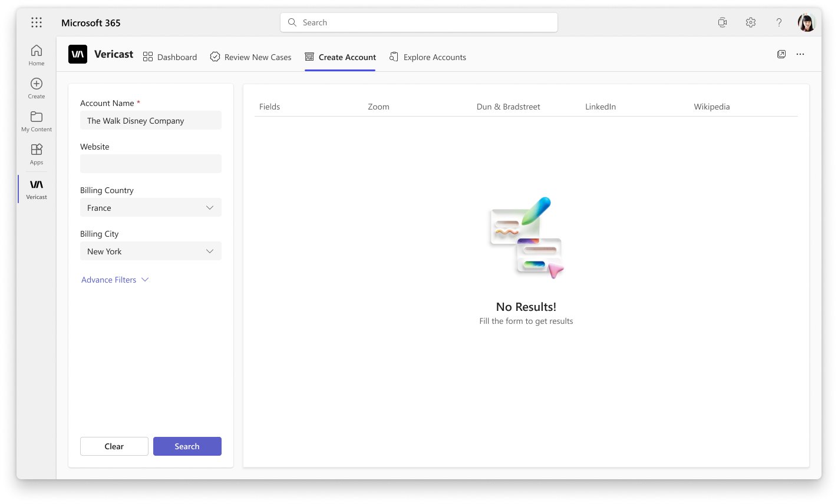Viewport: 838px width, 504px height.
Task: Open the more options ellipsis menu
Action: pyautogui.click(x=800, y=54)
